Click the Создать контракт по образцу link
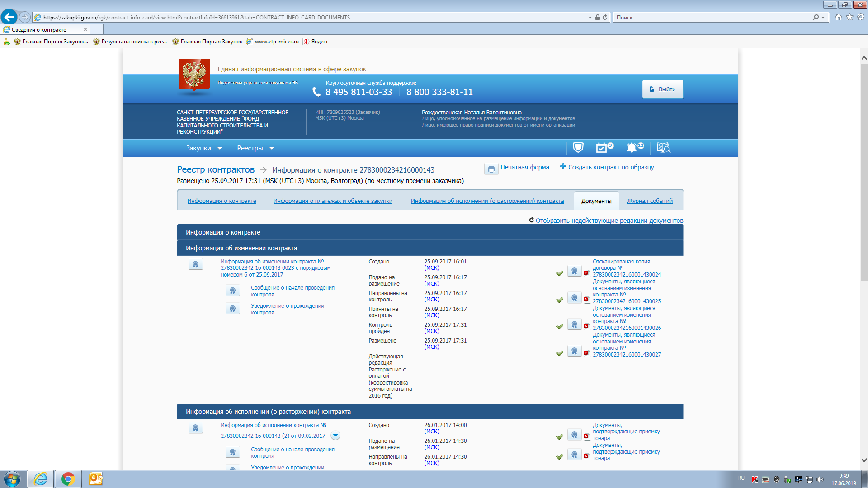This screenshot has height=488, width=868. 611,167
